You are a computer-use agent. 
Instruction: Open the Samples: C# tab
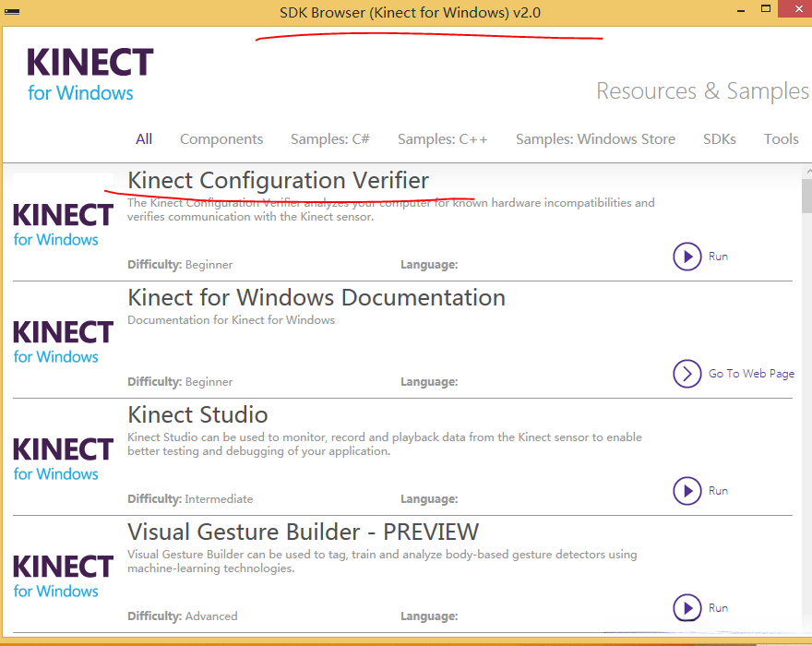point(330,138)
